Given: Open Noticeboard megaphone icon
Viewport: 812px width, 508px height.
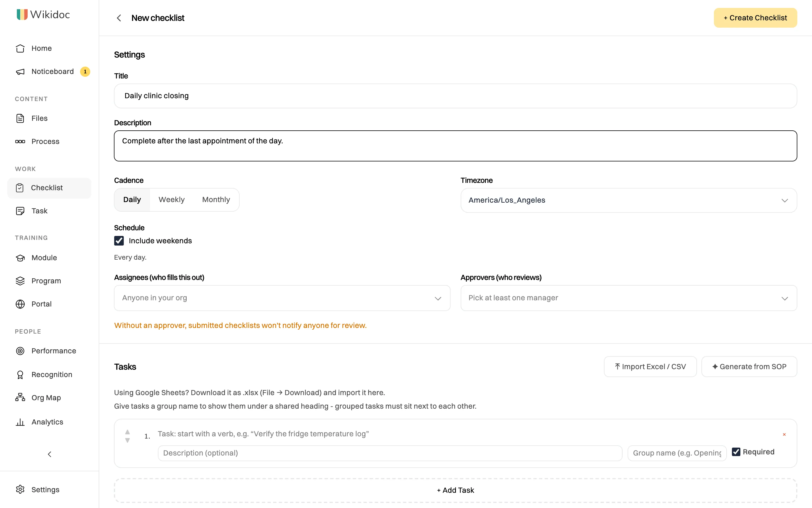Looking at the screenshot, I should (20, 72).
